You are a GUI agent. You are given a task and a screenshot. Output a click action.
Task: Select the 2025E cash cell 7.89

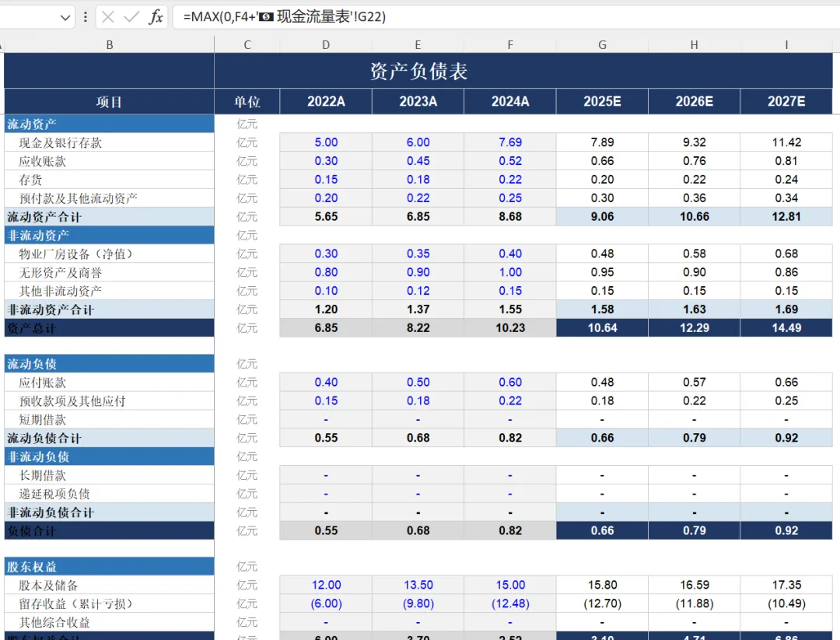coord(602,142)
